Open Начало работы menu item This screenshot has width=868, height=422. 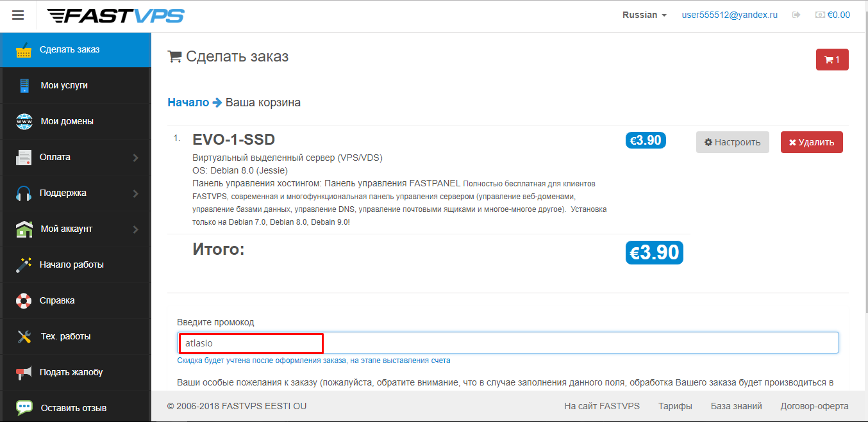coord(71,264)
